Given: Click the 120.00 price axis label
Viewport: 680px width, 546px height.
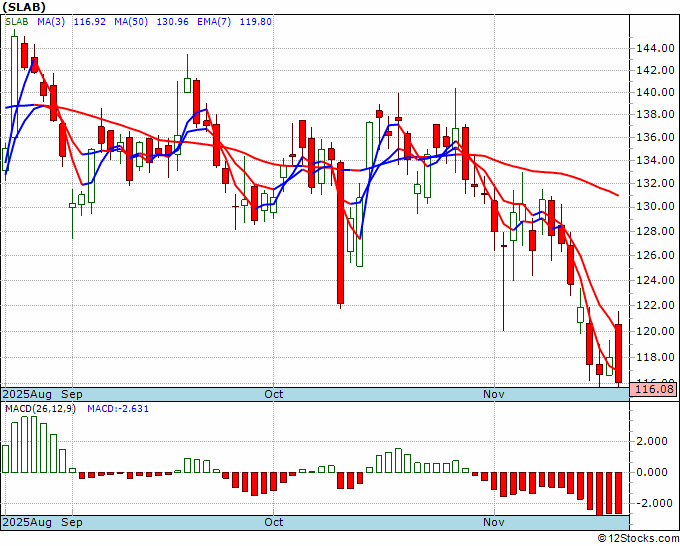Looking at the screenshot, I should point(655,331).
